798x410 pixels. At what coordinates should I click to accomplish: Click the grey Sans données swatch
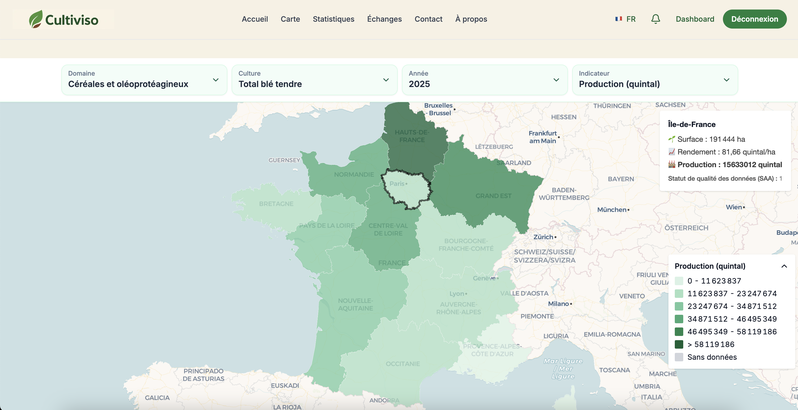click(x=679, y=357)
